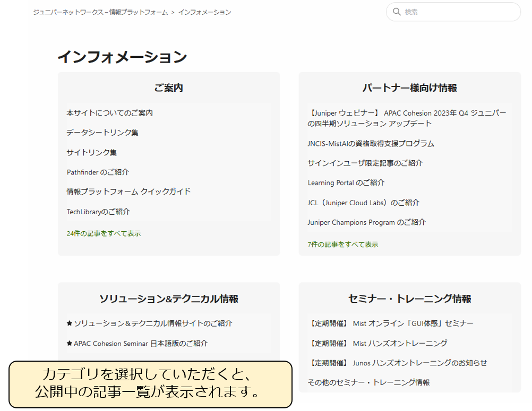This screenshot has height=411, width=532.
Task: Show all 24件の記事 in ご案内
Action: click(x=104, y=233)
